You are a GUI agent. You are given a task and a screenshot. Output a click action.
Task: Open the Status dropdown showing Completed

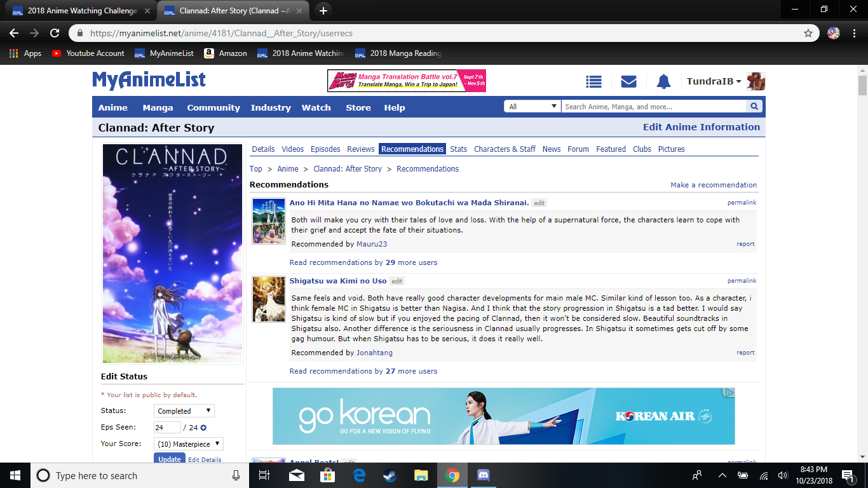(x=184, y=411)
